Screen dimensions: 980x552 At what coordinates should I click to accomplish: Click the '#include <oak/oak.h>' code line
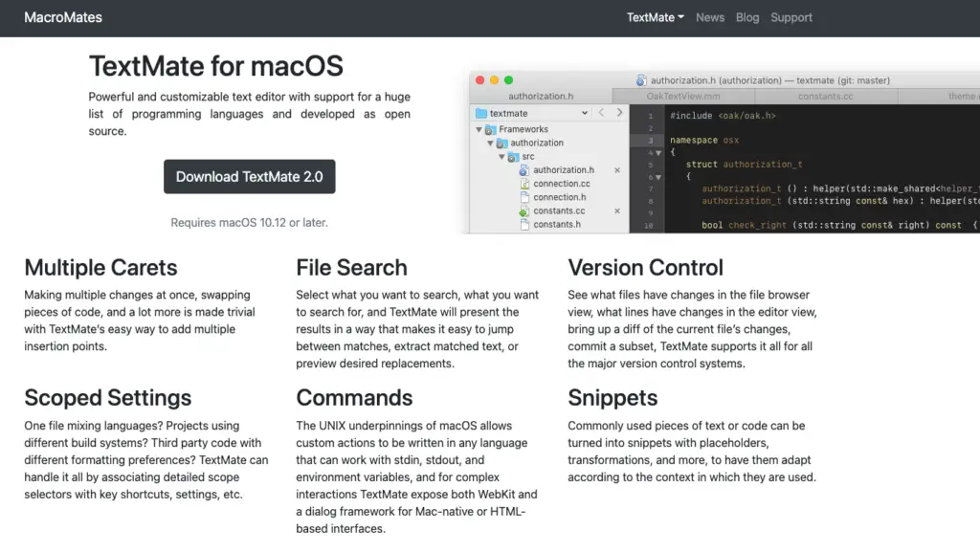pyautogui.click(x=723, y=116)
